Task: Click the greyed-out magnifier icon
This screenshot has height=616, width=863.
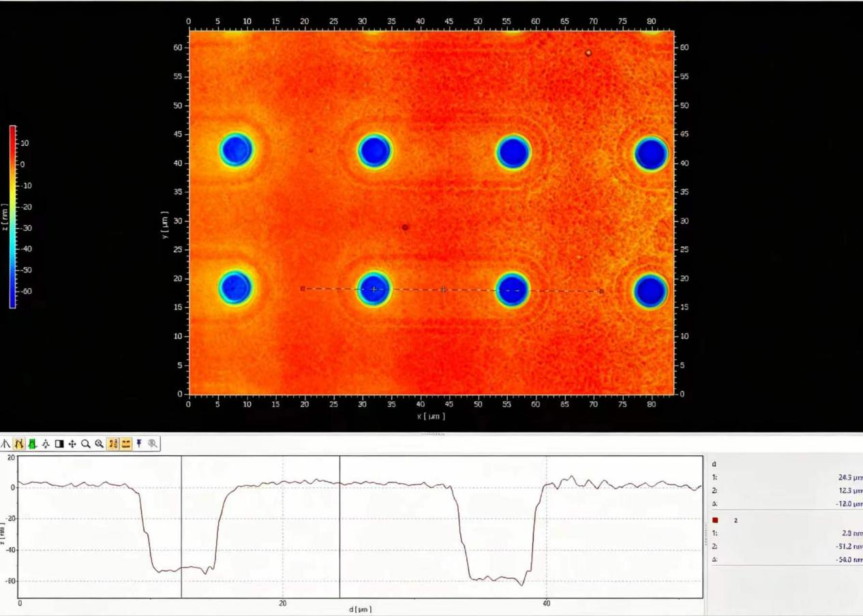Action: [x=153, y=444]
